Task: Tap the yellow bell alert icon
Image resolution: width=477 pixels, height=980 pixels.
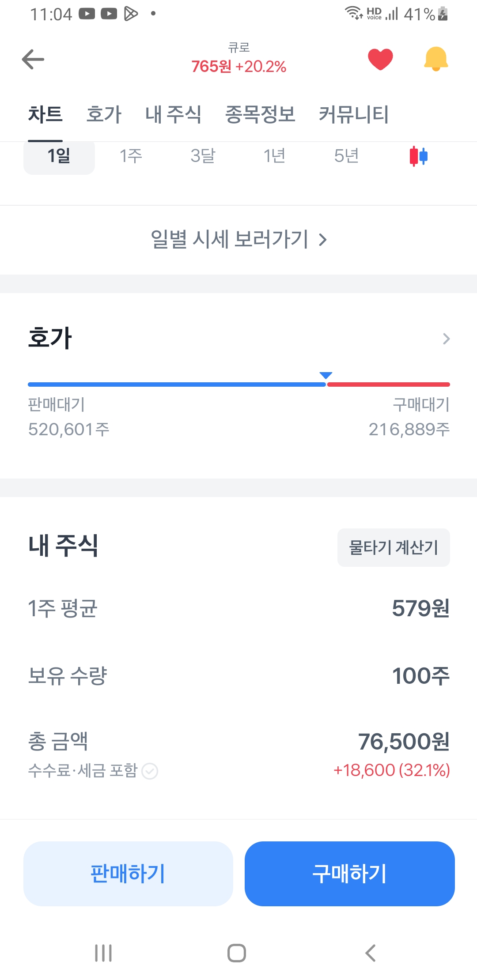Action: pos(436,59)
